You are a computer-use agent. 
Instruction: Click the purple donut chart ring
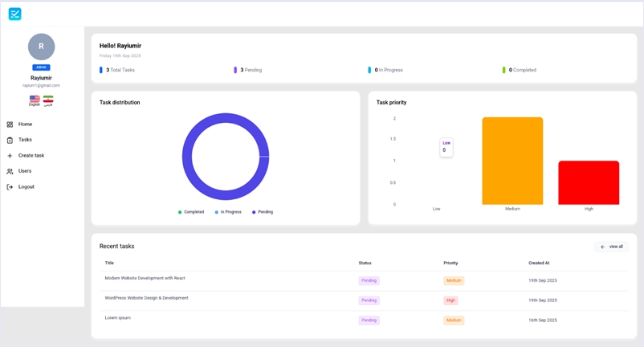click(x=185, y=157)
